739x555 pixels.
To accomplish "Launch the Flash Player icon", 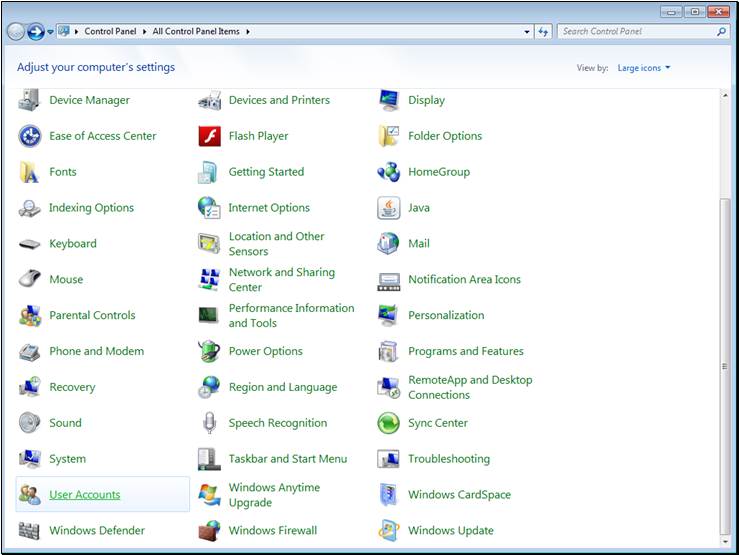I will click(209, 136).
